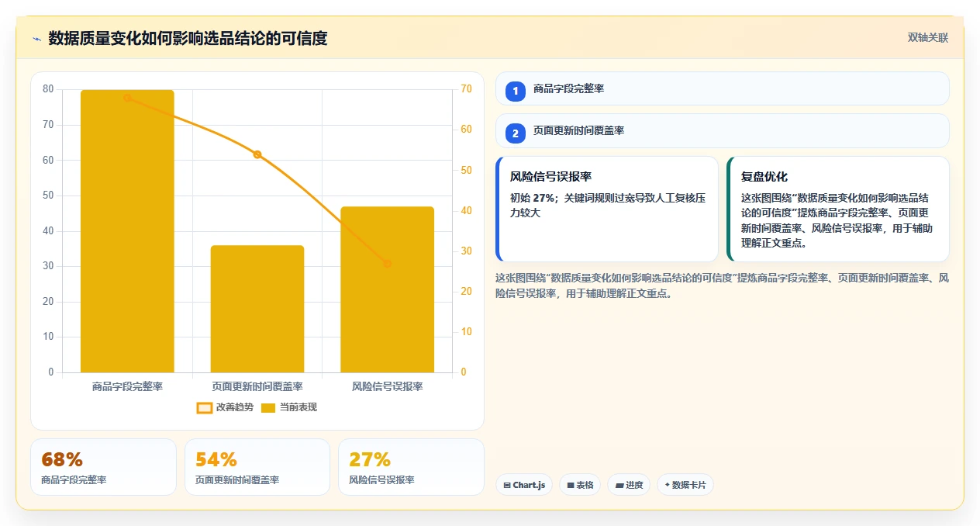Click the 54% stat card
Image resolution: width=980 pixels, height=526 pixels.
point(257,467)
